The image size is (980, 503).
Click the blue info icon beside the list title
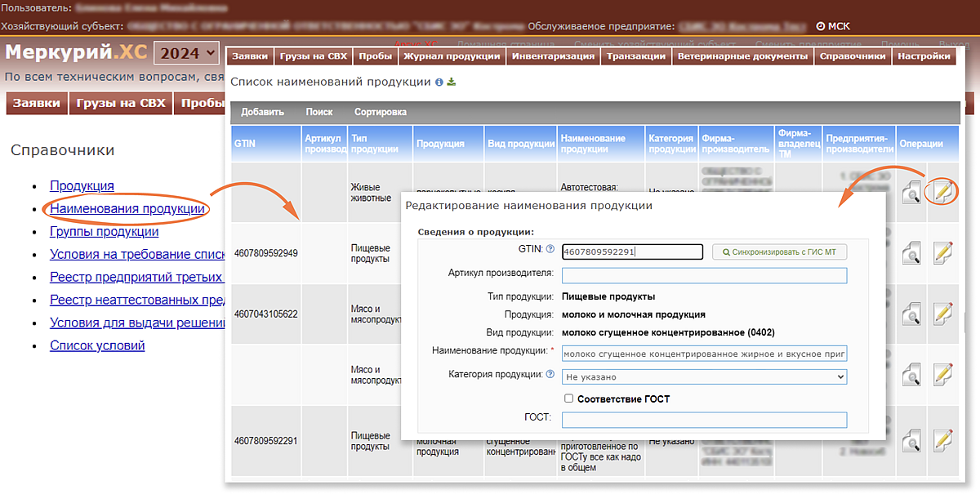tap(439, 82)
